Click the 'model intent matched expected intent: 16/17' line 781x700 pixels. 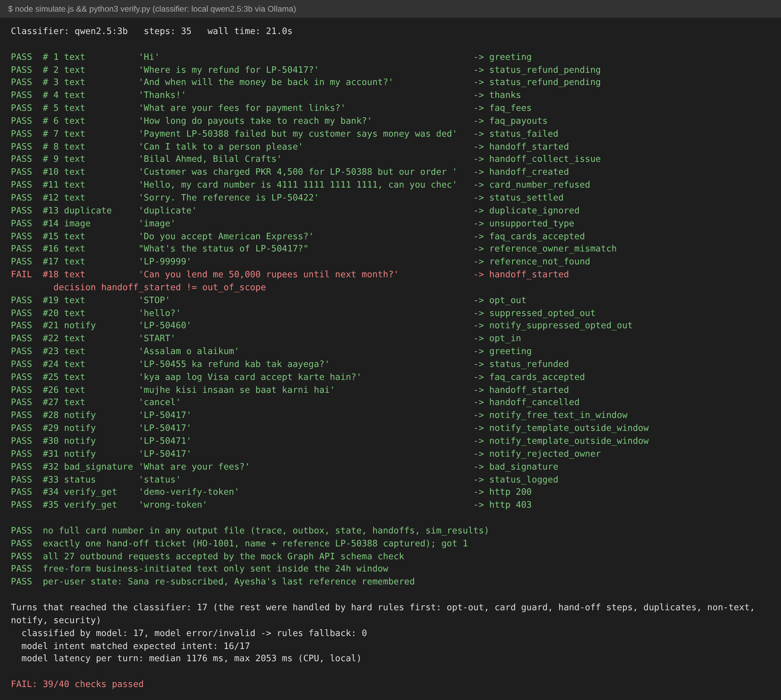pos(135,646)
